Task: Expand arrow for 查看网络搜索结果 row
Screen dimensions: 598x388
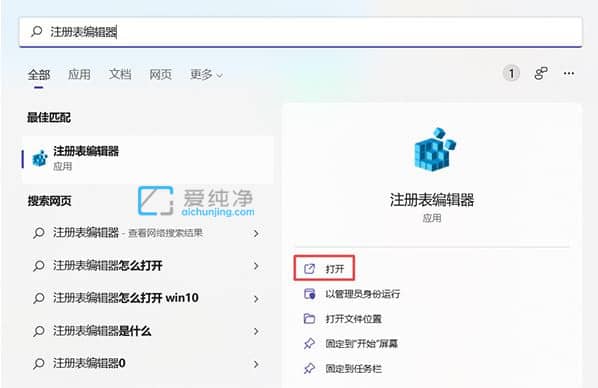Action: pyautogui.click(x=256, y=233)
